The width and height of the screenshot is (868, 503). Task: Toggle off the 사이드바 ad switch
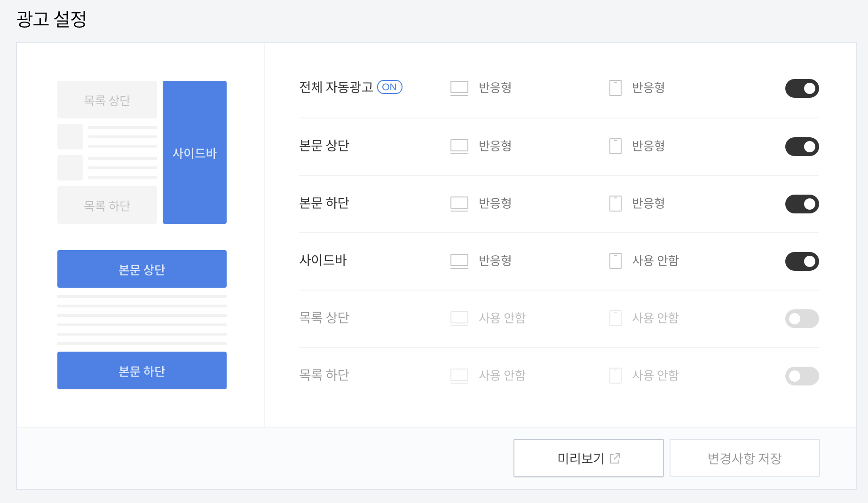[x=802, y=261]
